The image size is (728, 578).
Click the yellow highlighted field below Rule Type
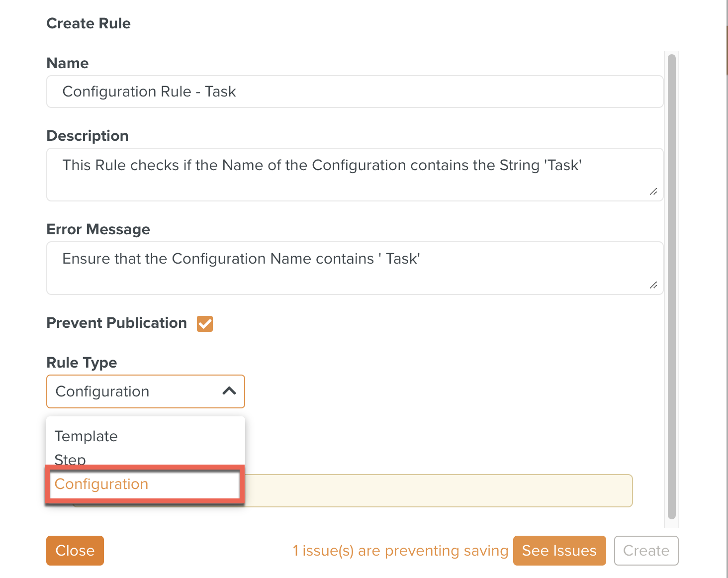pos(438,490)
